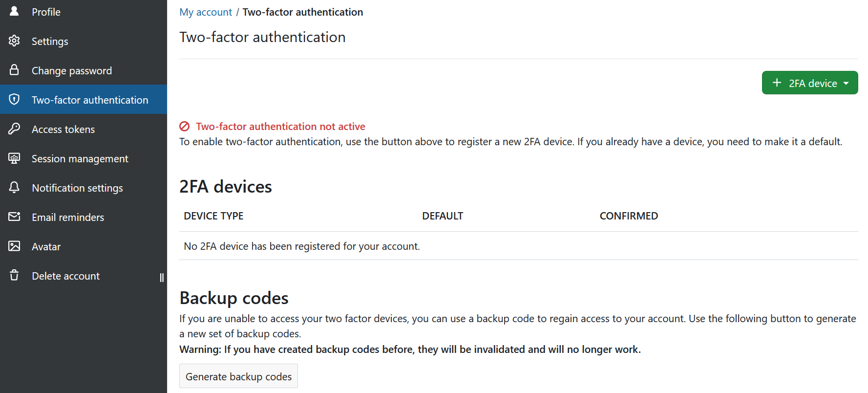Click the Delete account trash icon
Viewport: 868px width, 393px height.
pyautogui.click(x=14, y=275)
